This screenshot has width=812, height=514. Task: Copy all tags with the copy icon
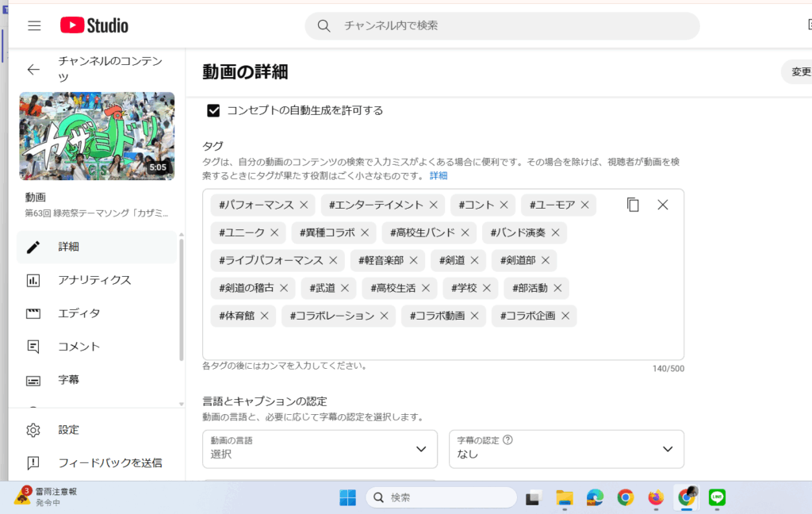coord(633,205)
